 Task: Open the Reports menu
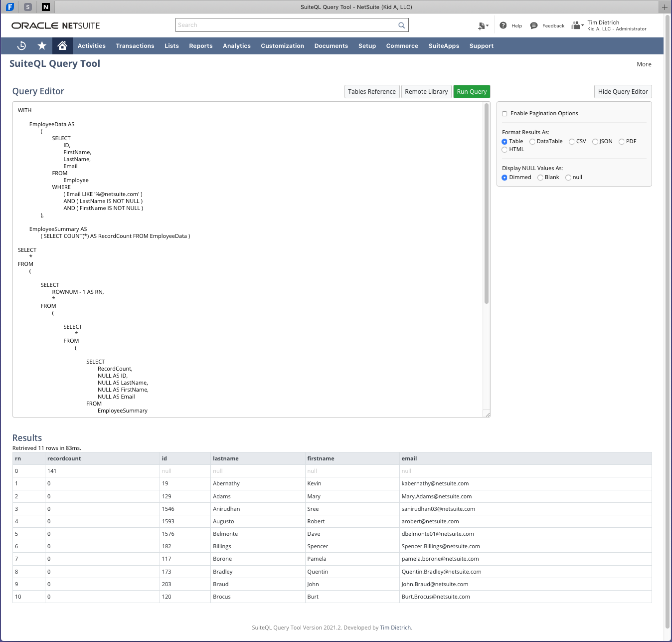[201, 46]
